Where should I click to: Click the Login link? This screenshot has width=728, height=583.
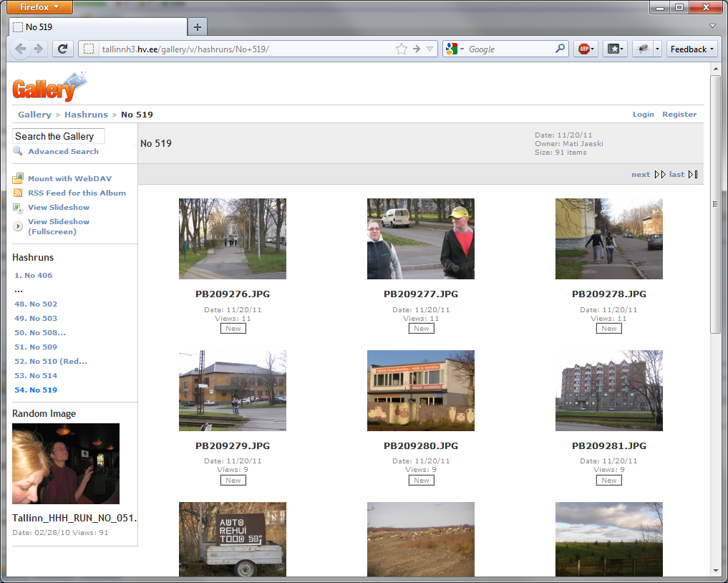pyautogui.click(x=643, y=114)
